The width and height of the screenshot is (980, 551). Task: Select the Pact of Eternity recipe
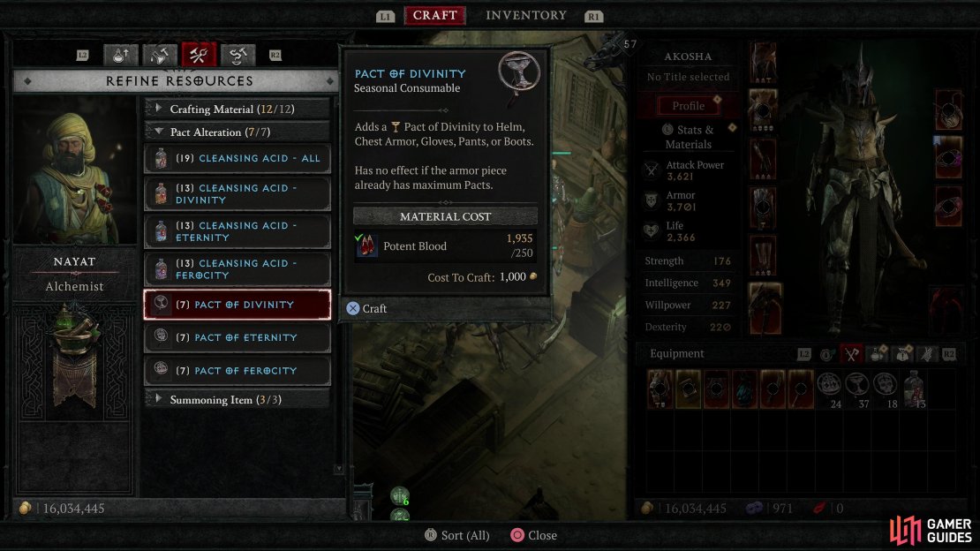pos(237,337)
